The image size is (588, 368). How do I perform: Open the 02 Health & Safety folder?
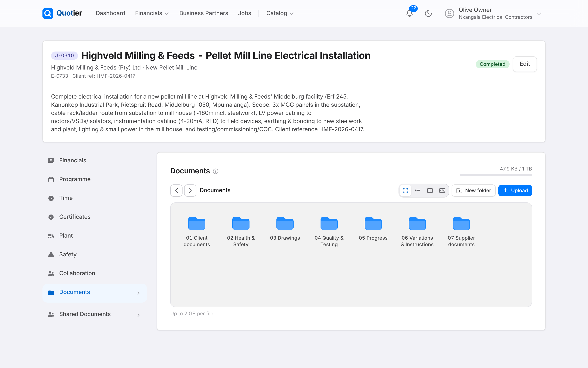pyautogui.click(x=241, y=232)
